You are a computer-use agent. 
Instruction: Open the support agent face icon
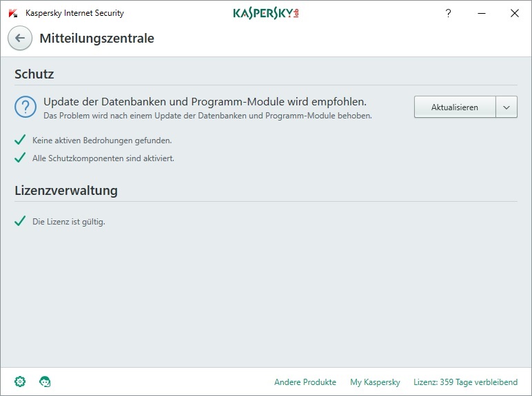point(45,382)
